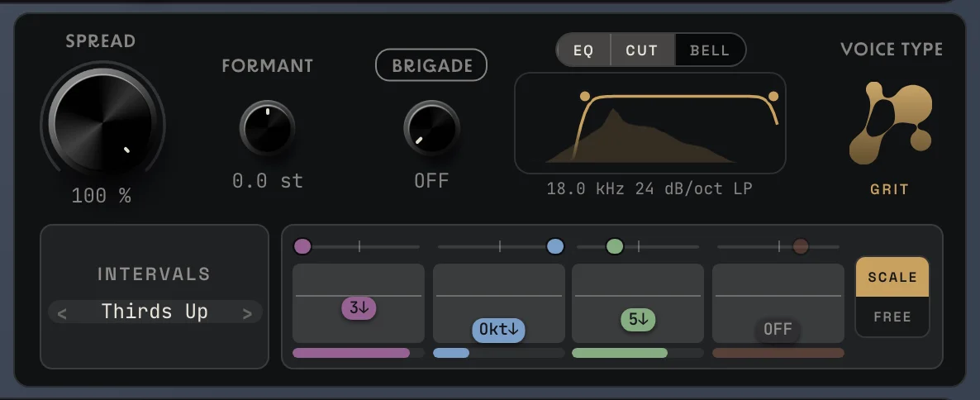Click the low-cut handle on EQ curve
Viewport: 980px width, 400px height.
tap(584, 96)
